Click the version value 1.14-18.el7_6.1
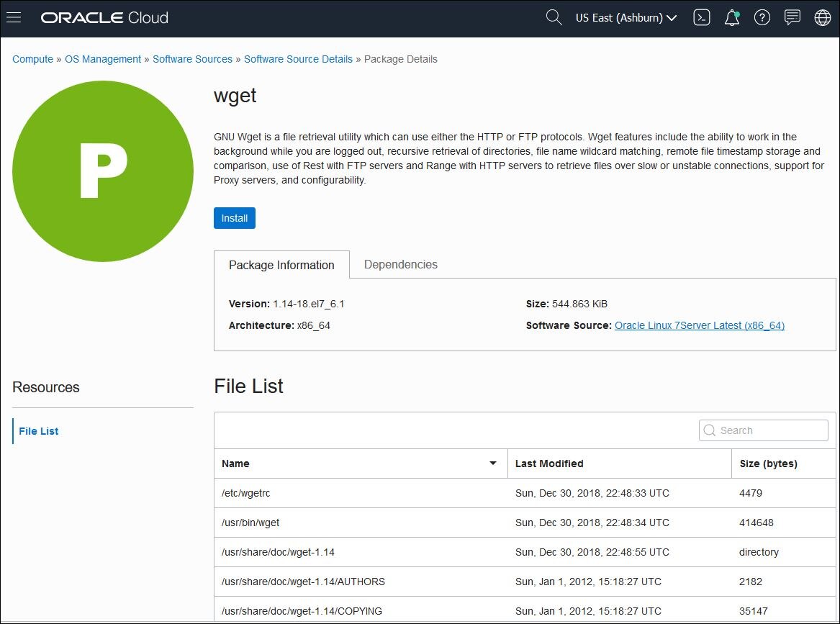Image resolution: width=840 pixels, height=624 pixels. click(309, 304)
